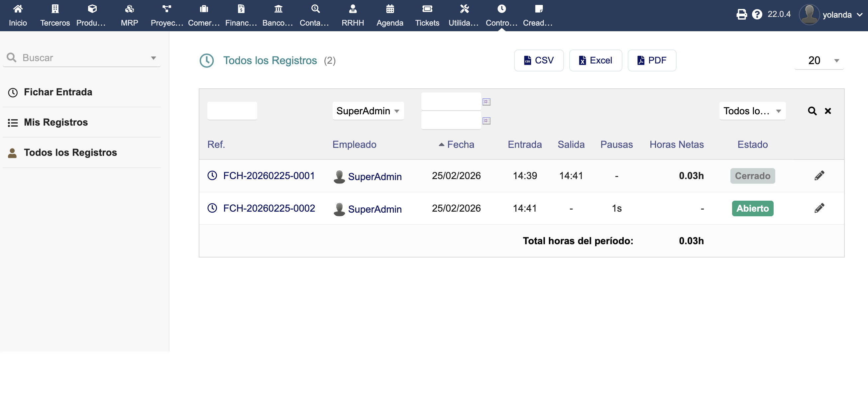This screenshot has height=406, width=868.
Task: Edit record FCH-20260225-0001 with pencil icon
Action: [x=819, y=175]
